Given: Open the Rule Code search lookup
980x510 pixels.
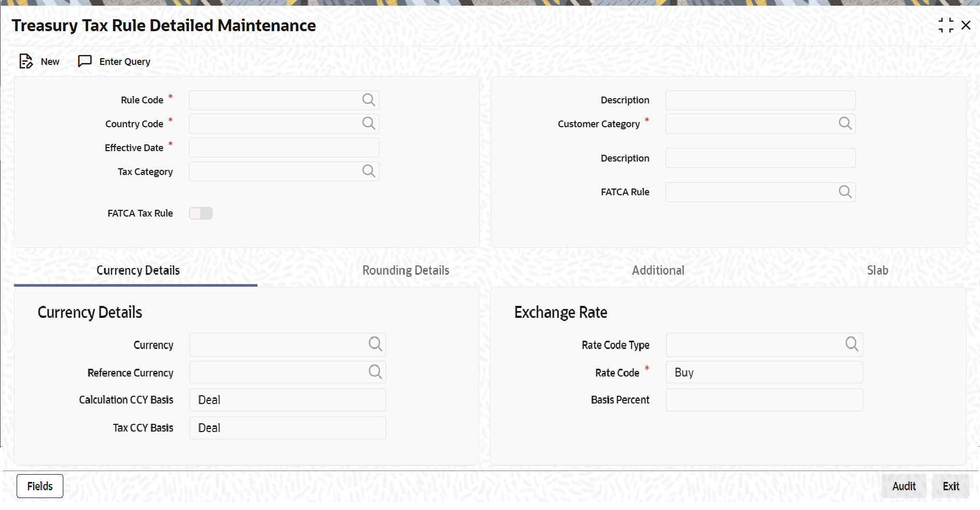Looking at the screenshot, I should tap(369, 100).
